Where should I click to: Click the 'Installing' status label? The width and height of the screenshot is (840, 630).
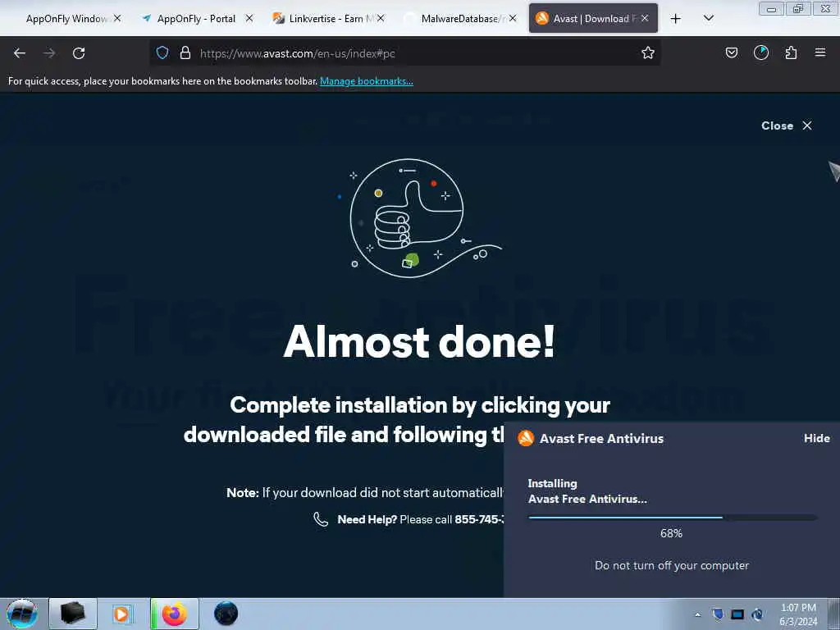[x=552, y=483]
